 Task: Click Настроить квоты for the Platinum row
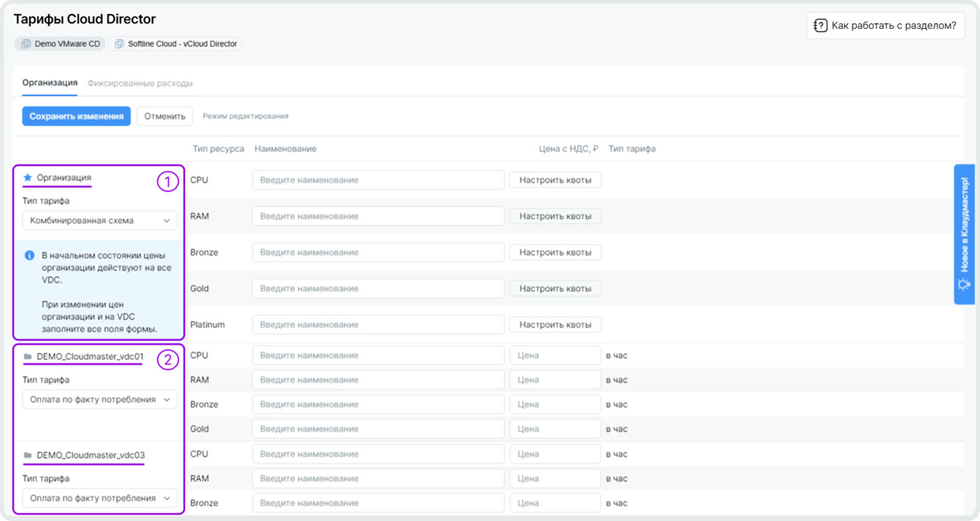point(555,325)
